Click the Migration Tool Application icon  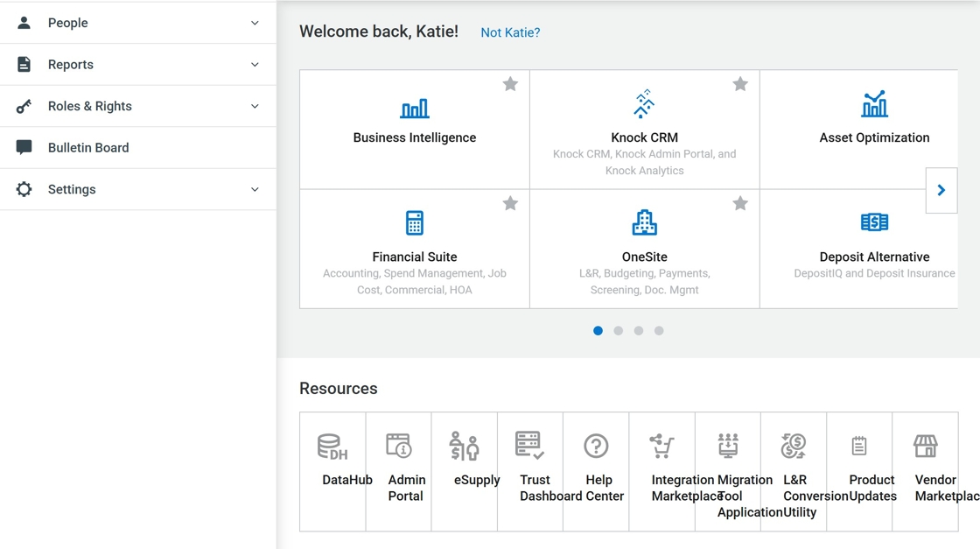click(728, 445)
